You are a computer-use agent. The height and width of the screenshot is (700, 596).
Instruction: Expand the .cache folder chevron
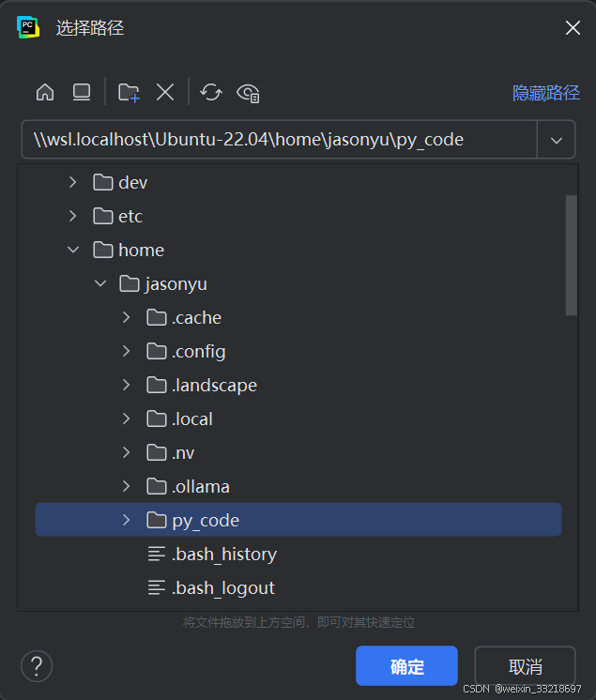pos(127,317)
